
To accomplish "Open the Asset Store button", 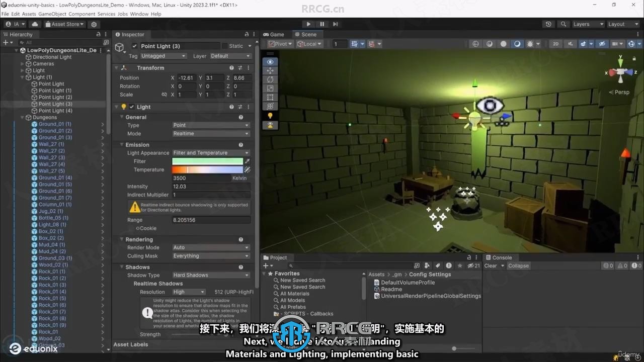I will point(64,24).
